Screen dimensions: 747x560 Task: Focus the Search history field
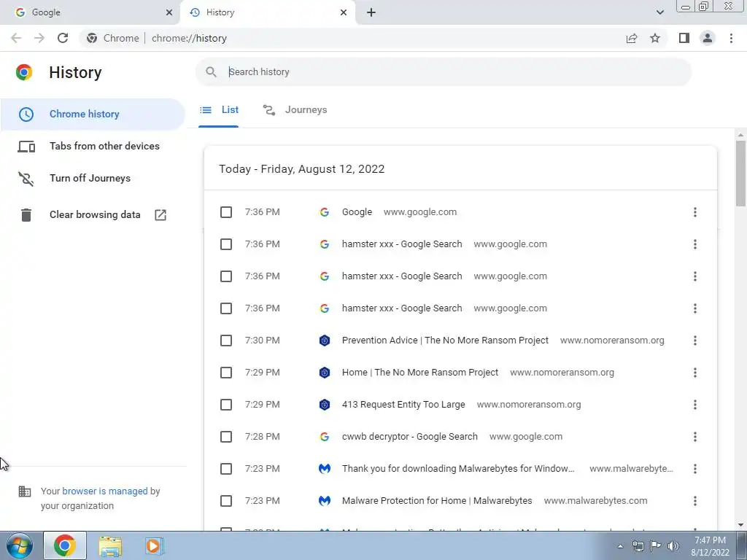tap(443, 72)
